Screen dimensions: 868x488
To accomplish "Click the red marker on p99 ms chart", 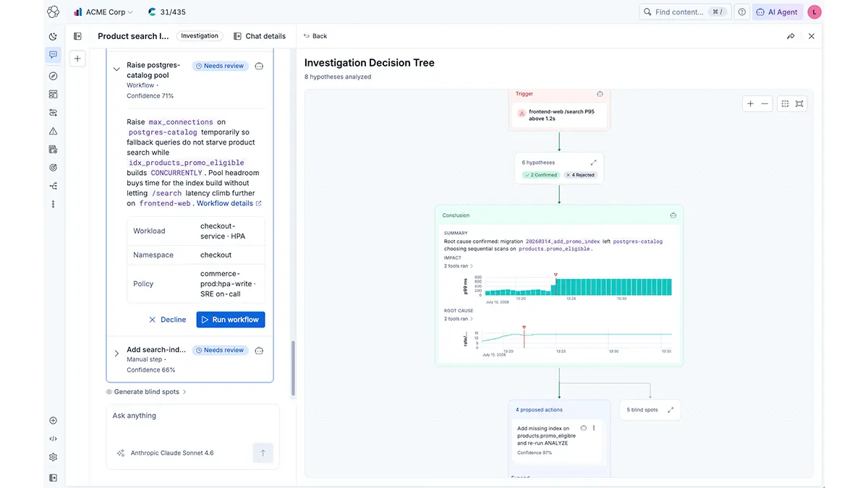I will coord(556,275).
